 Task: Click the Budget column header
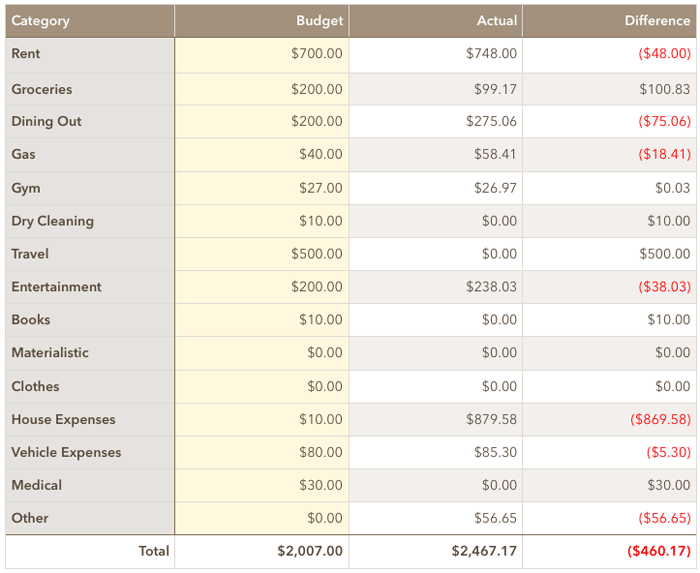pos(262,21)
